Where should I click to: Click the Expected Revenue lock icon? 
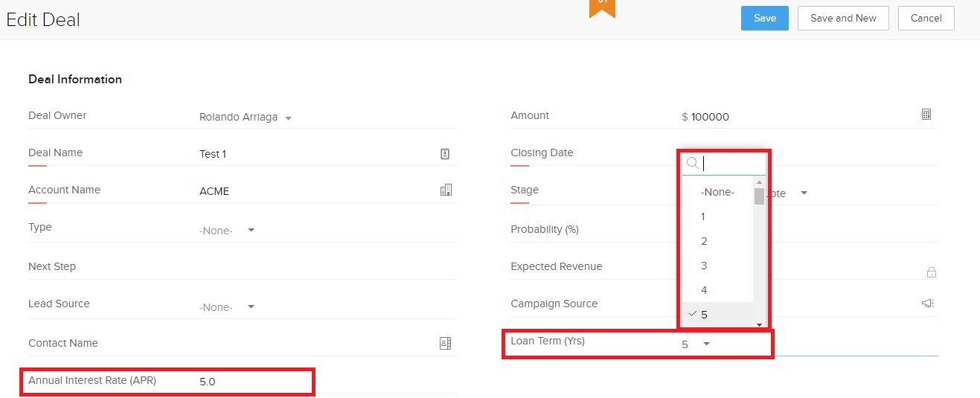click(x=931, y=272)
